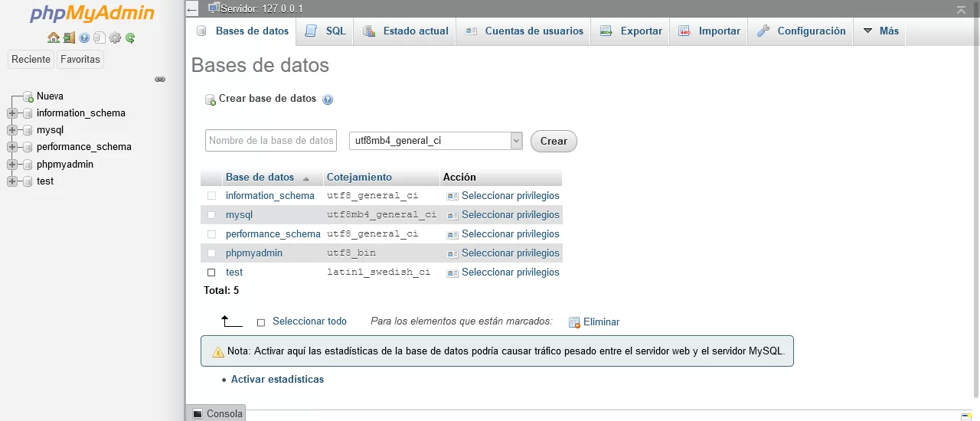
Task: Click the Reciente button
Action: pyautogui.click(x=31, y=60)
